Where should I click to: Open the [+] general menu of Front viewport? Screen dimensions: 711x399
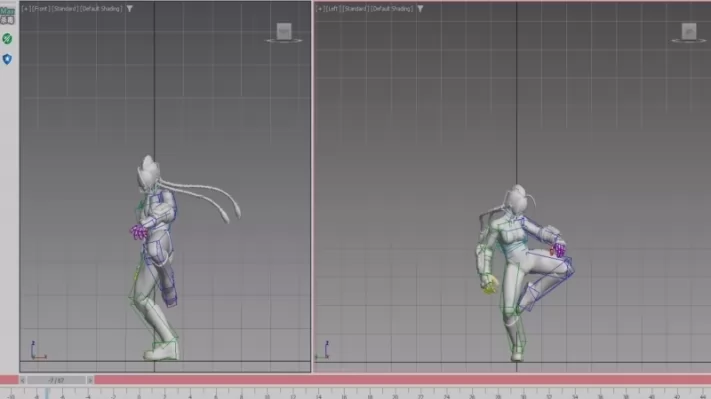tap(26, 9)
